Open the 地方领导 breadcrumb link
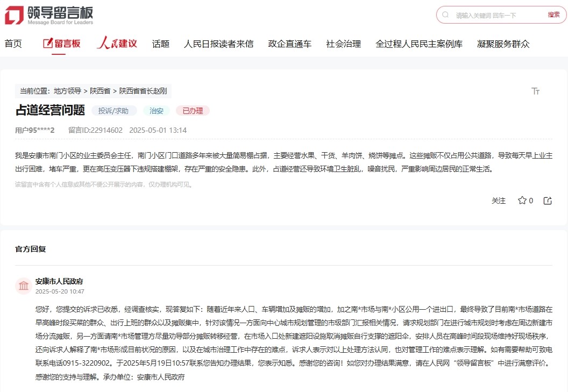 67,90
